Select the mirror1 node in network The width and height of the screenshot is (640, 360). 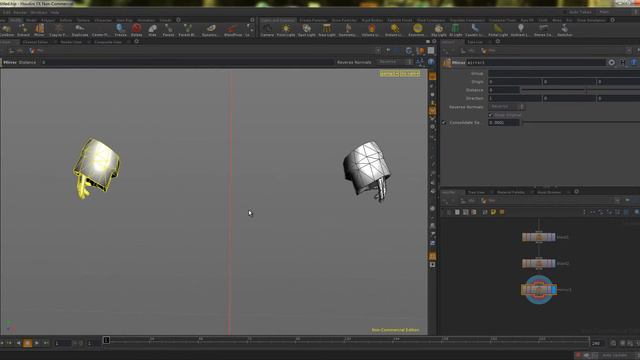click(538, 290)
